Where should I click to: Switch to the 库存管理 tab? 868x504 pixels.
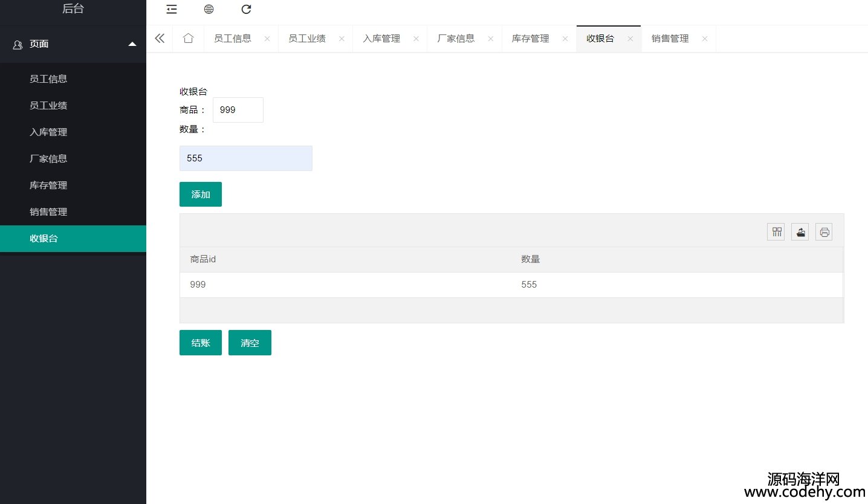530,39
